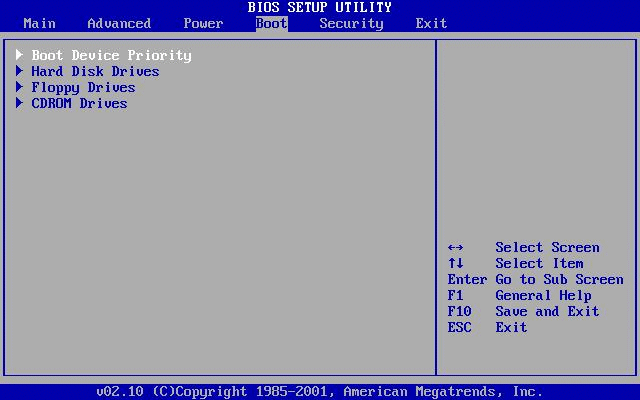Image resolution: width=640 pixels, height=400 pixels.
Task: Click the 'Save and Exit' text
Action: point(547,311)
